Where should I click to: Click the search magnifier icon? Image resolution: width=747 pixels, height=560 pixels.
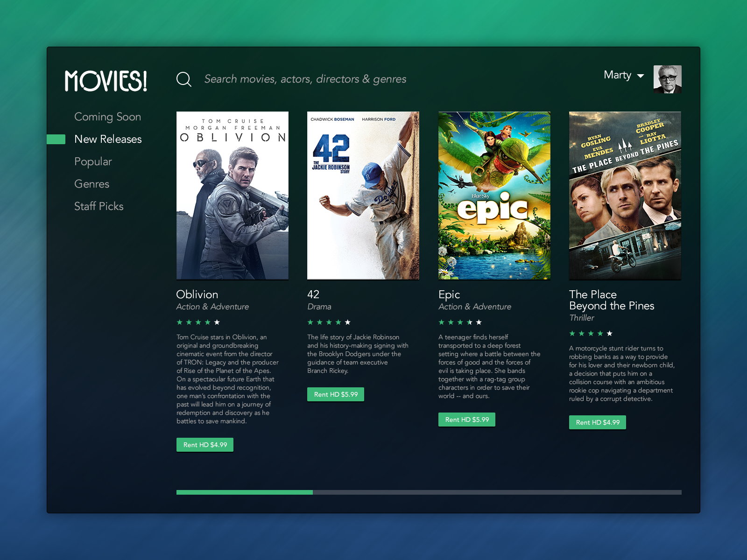184,79
